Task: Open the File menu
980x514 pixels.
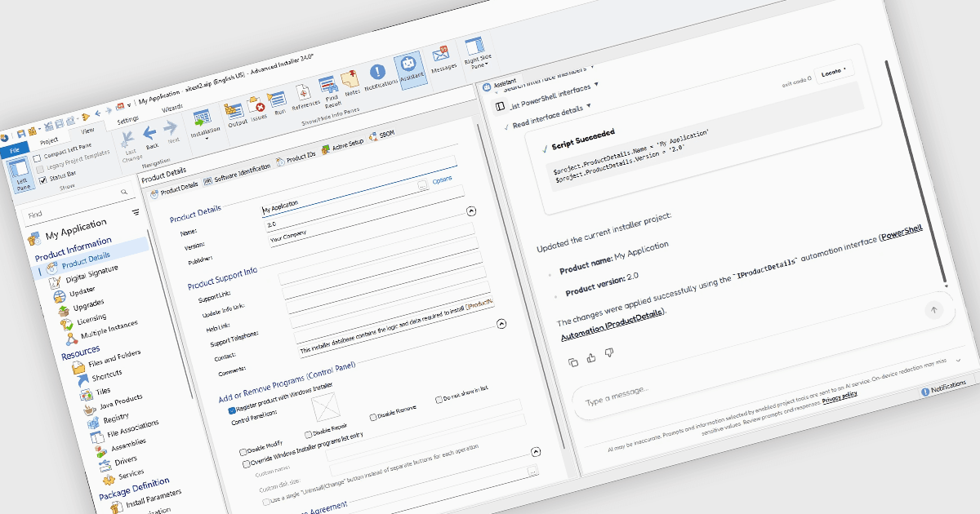Action: click(15, 152)
